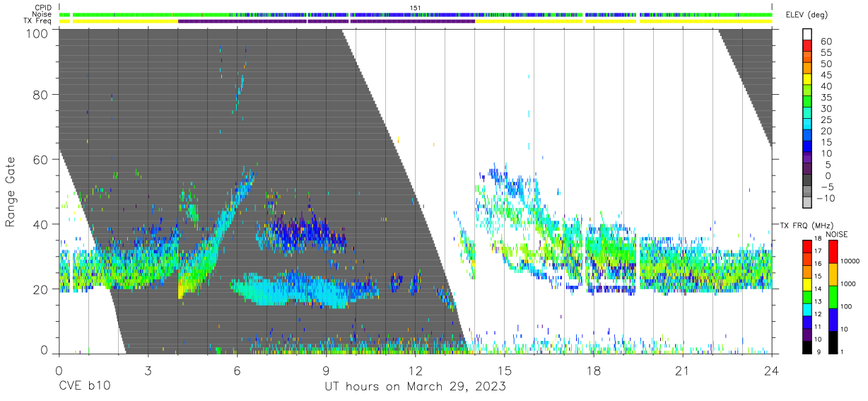Click the '12' tick on UT hours axis
The image size is (868, 401).
click(x=415, y=371)
